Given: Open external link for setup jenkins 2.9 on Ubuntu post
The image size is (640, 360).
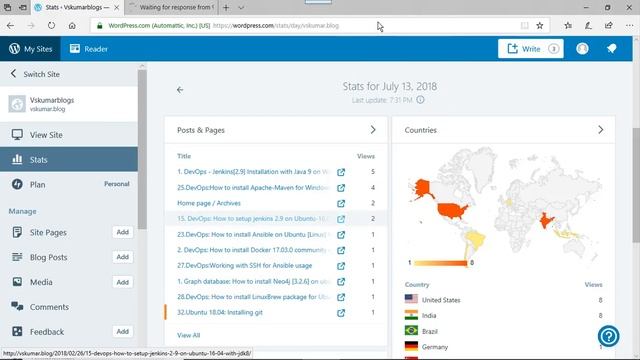Looking at the screenshot, I should (341, 219).
